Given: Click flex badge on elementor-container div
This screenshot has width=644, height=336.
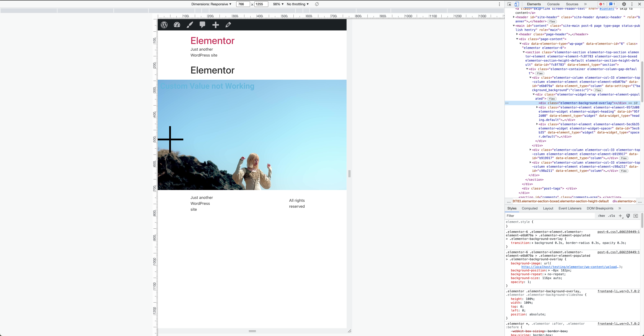Looking at the screenshot, I should coord(539,74).
